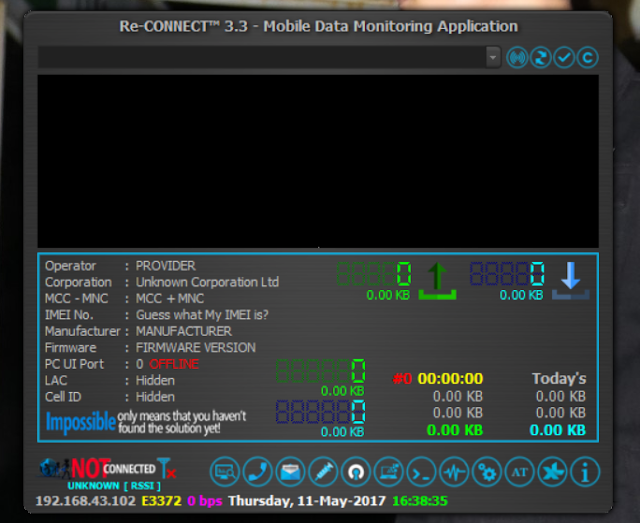Click the window title Re-CONNECT 3.3

pyautogui.click(x=318, y=26)
